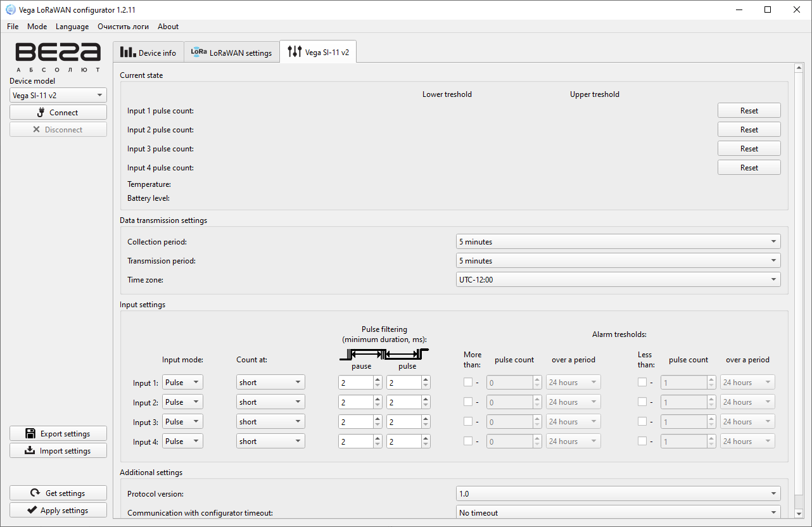Screen dimensions: 812x527
Task: Open Communication with configurator timeout dropdown
Action: pyautogui.click(x=618, y=513)
